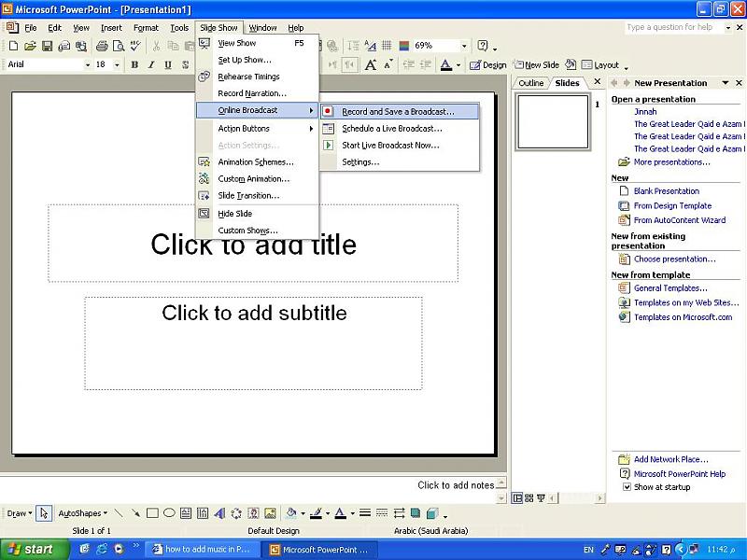Expand the AutoShapes menu
This screenshot has height=560, width=747.
tap(82, 513)
